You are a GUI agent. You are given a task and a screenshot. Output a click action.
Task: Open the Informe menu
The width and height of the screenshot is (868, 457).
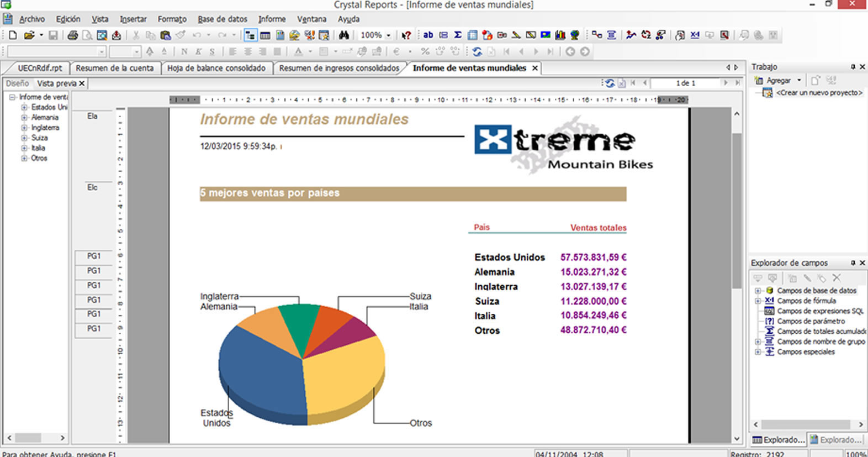[x=272, y=19]
